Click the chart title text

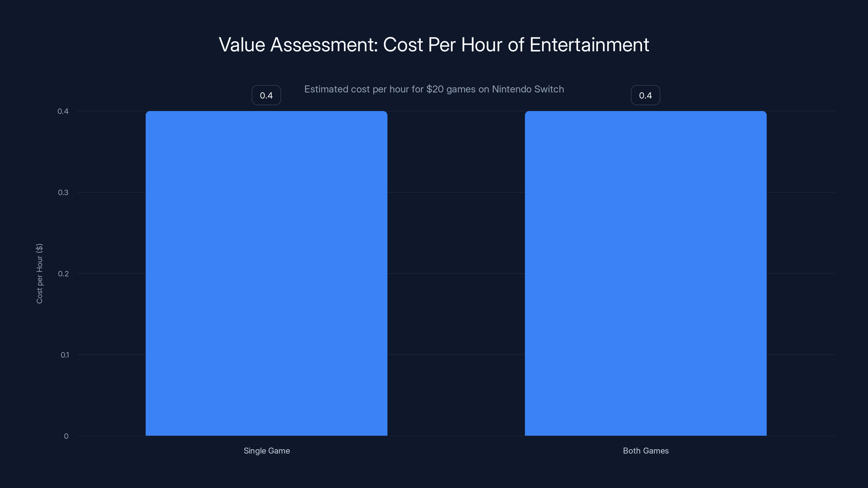[x=434, y=44]
